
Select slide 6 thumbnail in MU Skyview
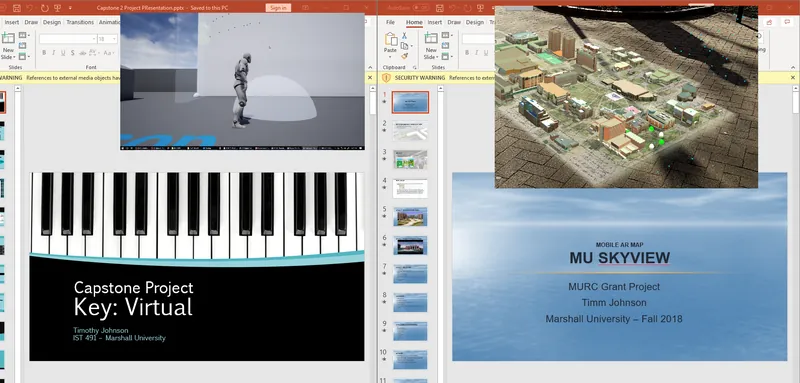point(410,245)
